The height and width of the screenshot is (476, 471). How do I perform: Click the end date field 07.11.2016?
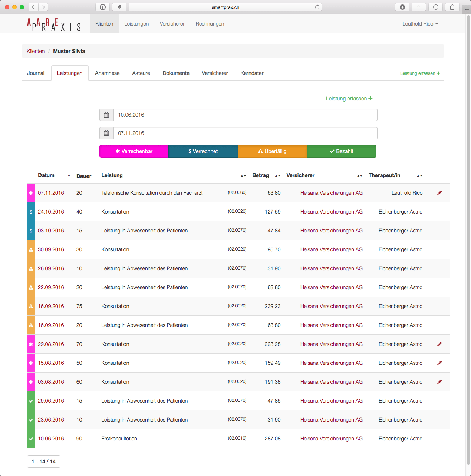pos(245,133)
